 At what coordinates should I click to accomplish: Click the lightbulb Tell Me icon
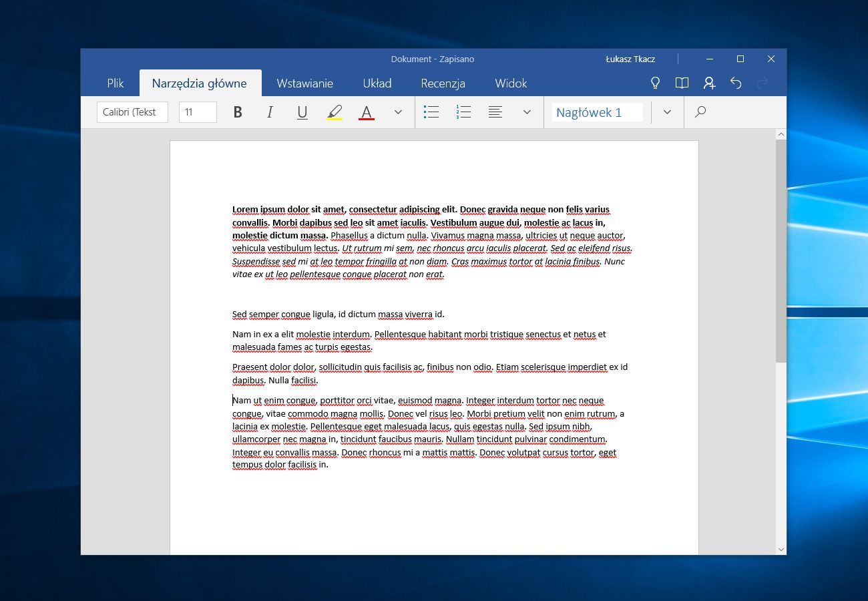click(656, 83)
